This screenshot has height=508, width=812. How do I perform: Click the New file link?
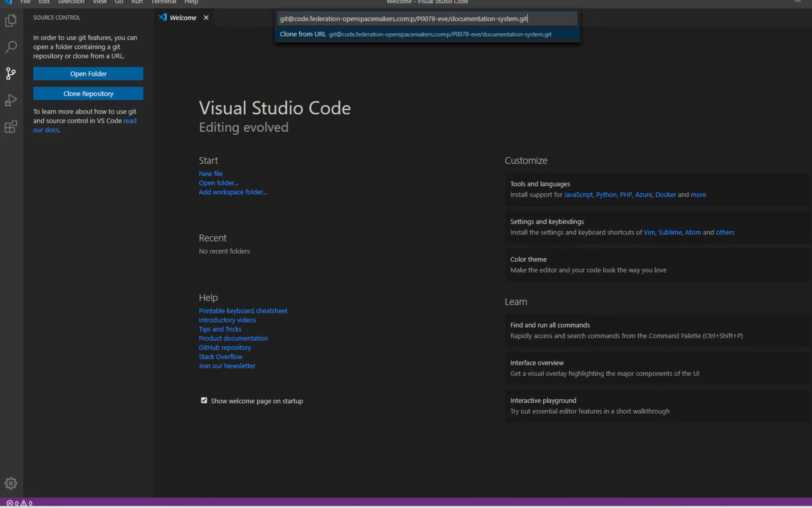(210, 174)
